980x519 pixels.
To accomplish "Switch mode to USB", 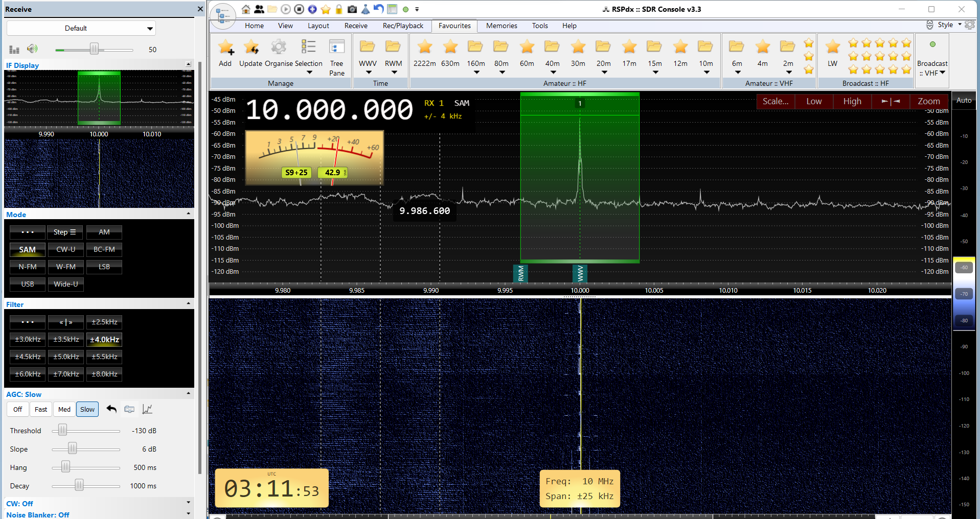I will [28, 284].
